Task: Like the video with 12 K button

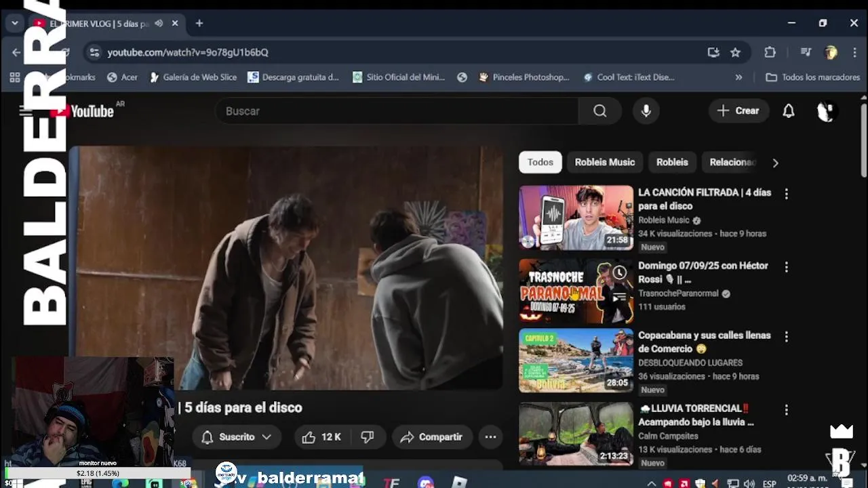Action: [322, 437]
